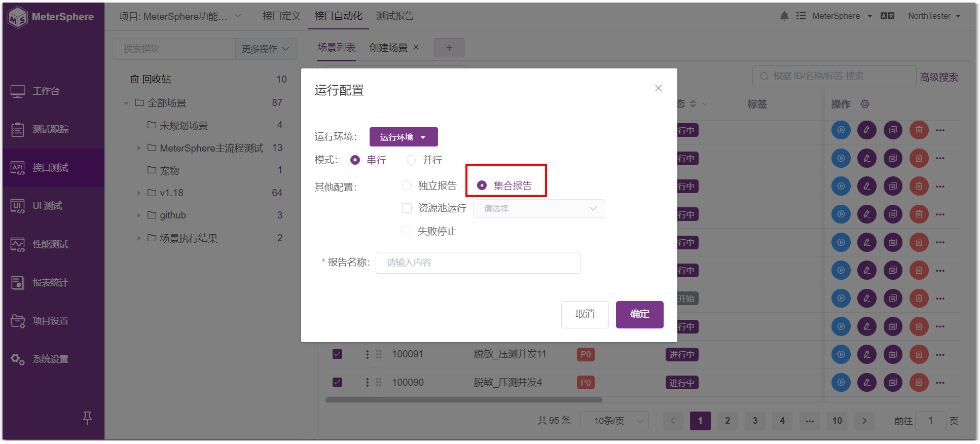Click the notification bell icon

[784, 16]
